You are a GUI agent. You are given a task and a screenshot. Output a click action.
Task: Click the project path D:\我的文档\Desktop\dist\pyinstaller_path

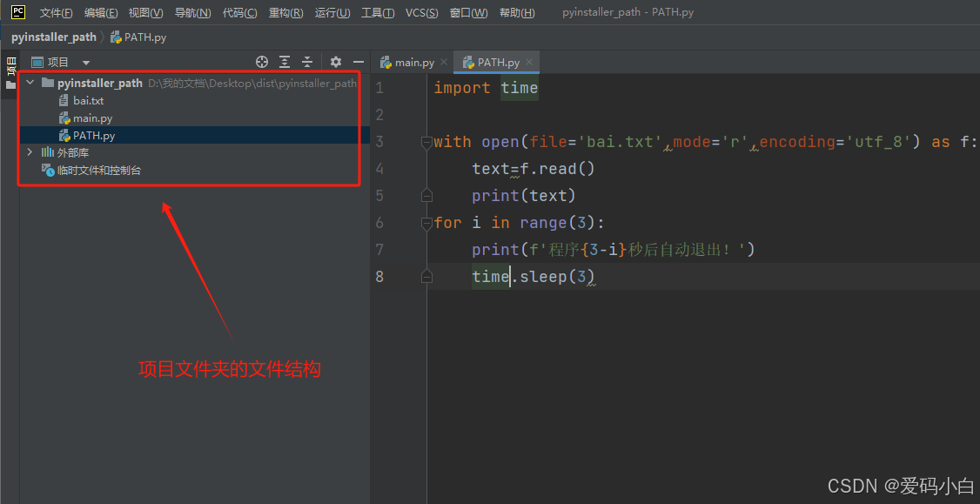click(x=252, y=84)
